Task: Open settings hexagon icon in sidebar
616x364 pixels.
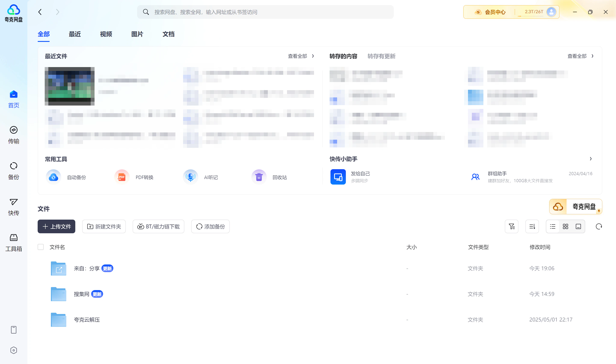Action: (14, 350)
